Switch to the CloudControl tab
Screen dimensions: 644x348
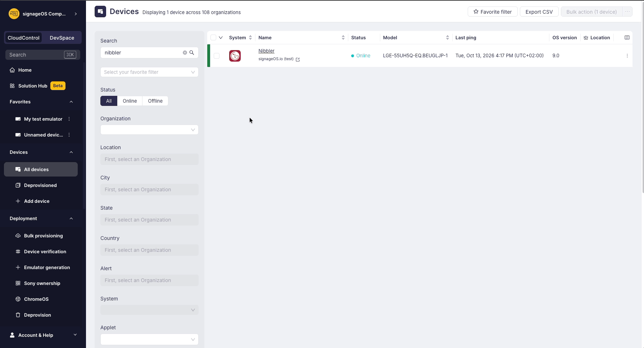point(23,38)
